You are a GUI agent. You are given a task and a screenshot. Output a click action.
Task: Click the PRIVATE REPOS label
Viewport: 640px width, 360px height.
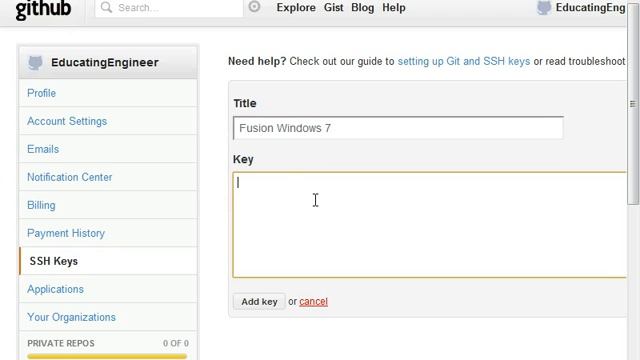click(61, 343)
